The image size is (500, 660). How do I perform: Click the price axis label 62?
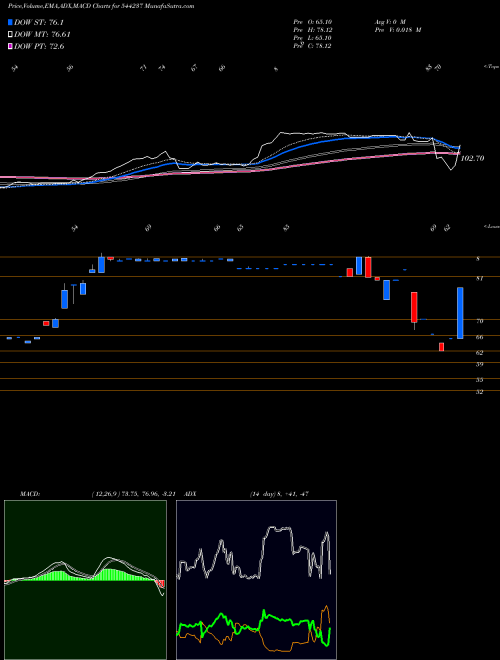pos(479,352)
